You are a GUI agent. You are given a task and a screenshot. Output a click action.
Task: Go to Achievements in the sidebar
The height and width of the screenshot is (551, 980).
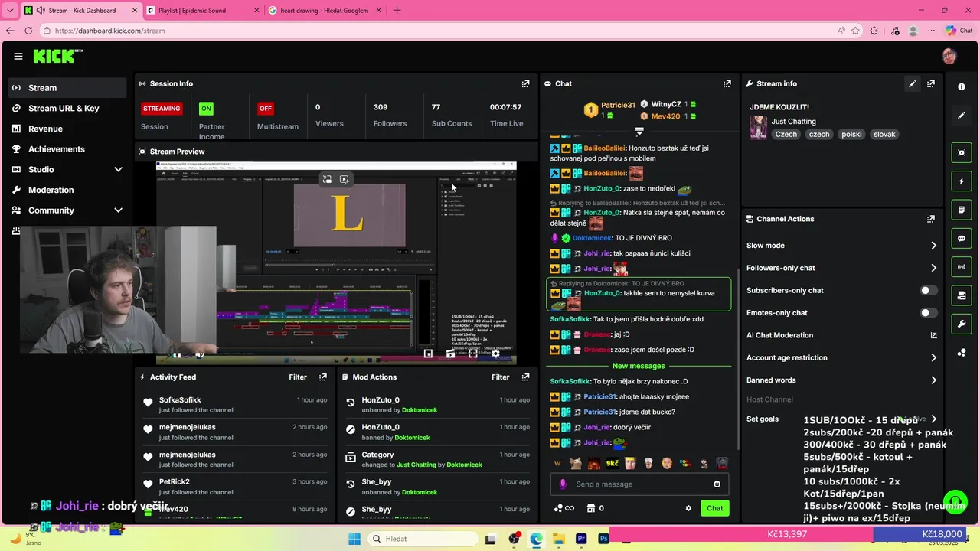(68, 149)
